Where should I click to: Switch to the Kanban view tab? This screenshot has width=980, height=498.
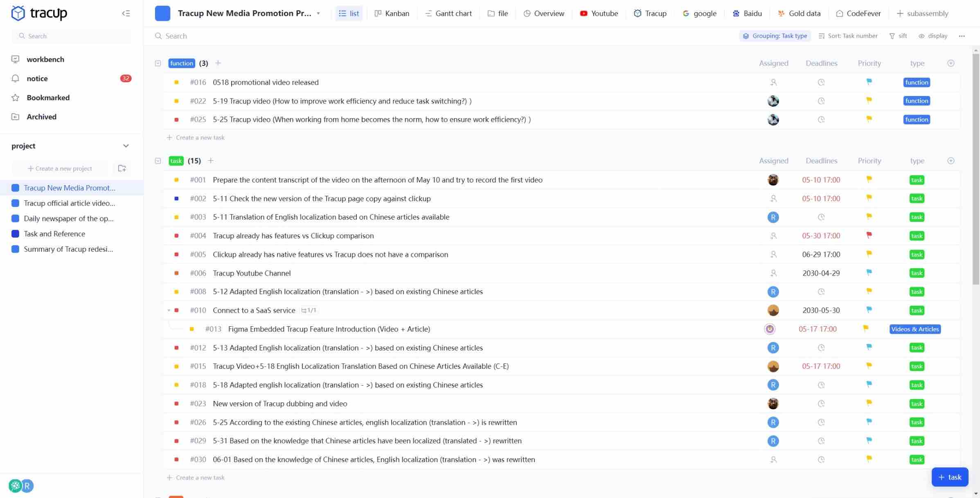pos(392,13)
